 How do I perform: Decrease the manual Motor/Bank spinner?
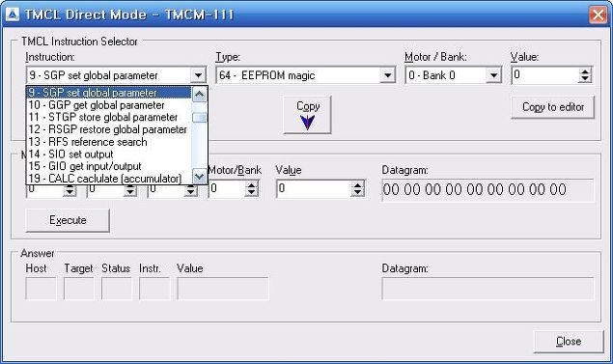point(252,192)
